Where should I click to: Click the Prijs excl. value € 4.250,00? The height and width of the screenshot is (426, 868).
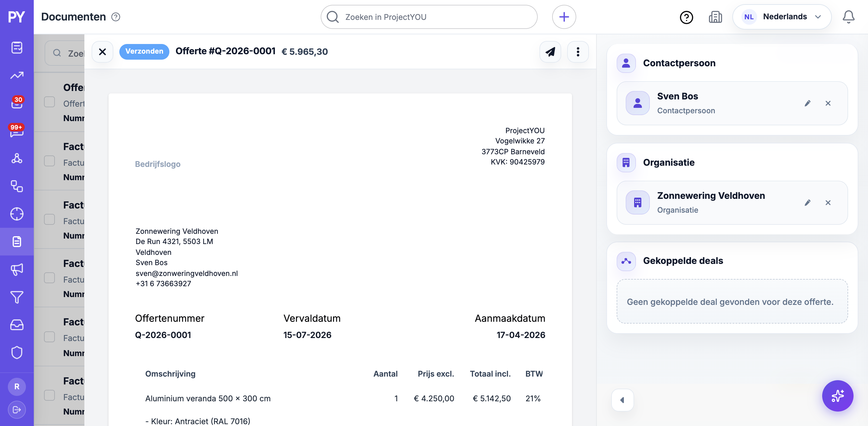pos(434,398)
